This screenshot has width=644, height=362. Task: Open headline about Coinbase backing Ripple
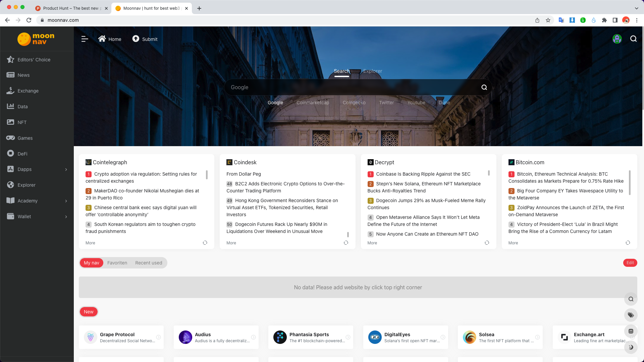point(423,174)
